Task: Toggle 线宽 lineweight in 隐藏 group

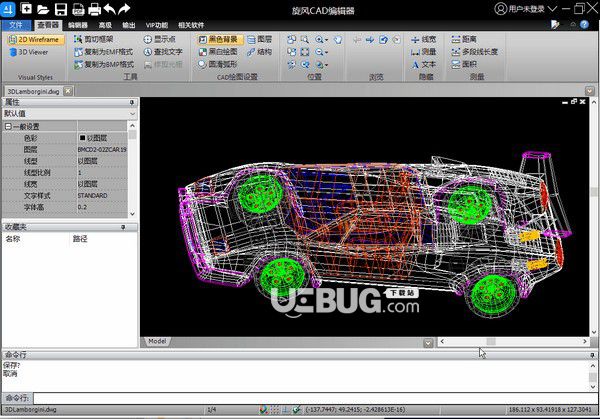Action: 423,39
